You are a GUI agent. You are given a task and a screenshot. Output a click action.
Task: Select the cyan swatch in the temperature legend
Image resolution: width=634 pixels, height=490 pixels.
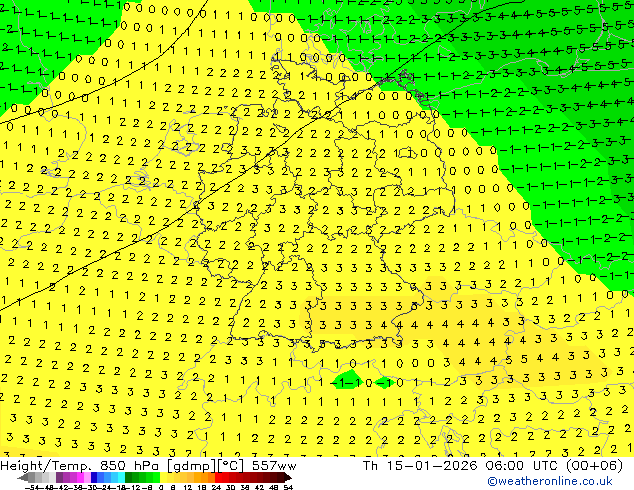pos(121,478)
